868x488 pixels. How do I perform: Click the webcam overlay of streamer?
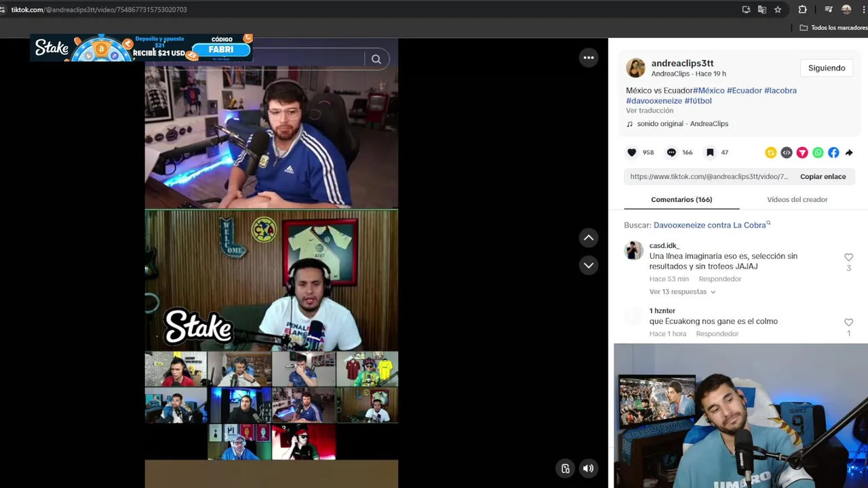tap(741, 415)
